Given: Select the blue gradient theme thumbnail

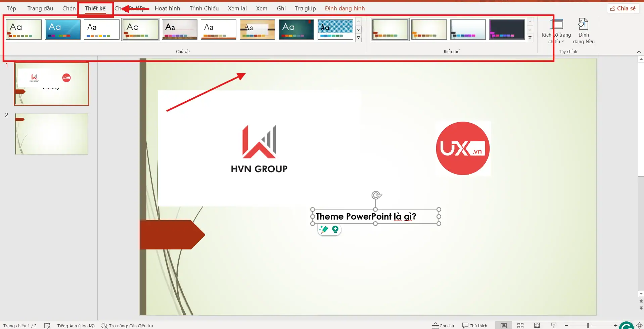Looking at the screenshot, I should click(63, 30).
